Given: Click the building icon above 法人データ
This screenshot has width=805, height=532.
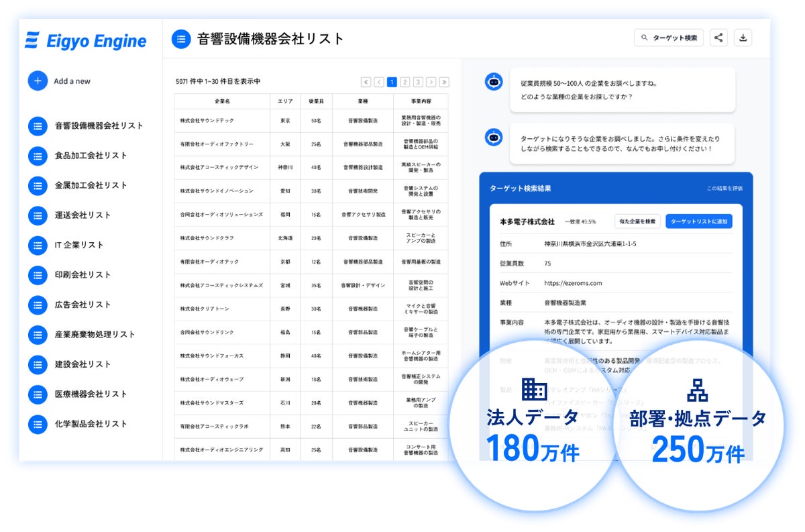Looking at the screenshot, I should 534,388.
